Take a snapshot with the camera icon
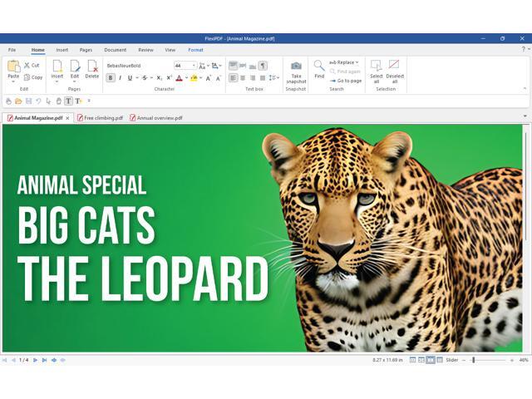This screenshot has height=399, width=532. click(296, 66)
